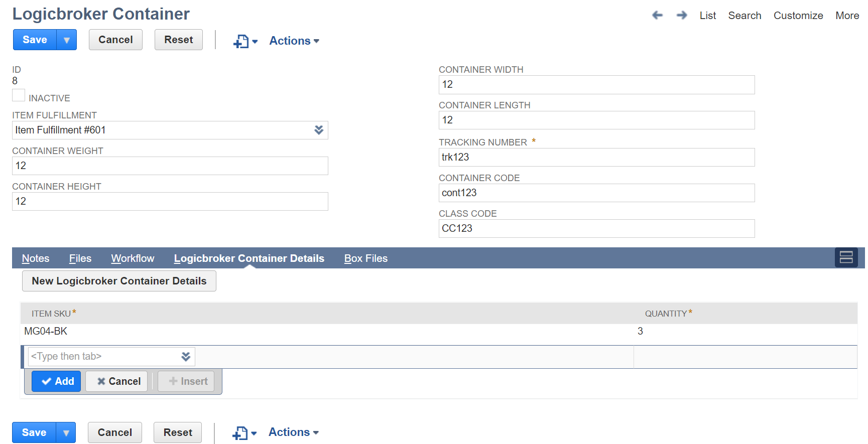Viewport: 868px width, 444px height.
Task: Open the top Save button dropdown arrow
Action: 67,40
